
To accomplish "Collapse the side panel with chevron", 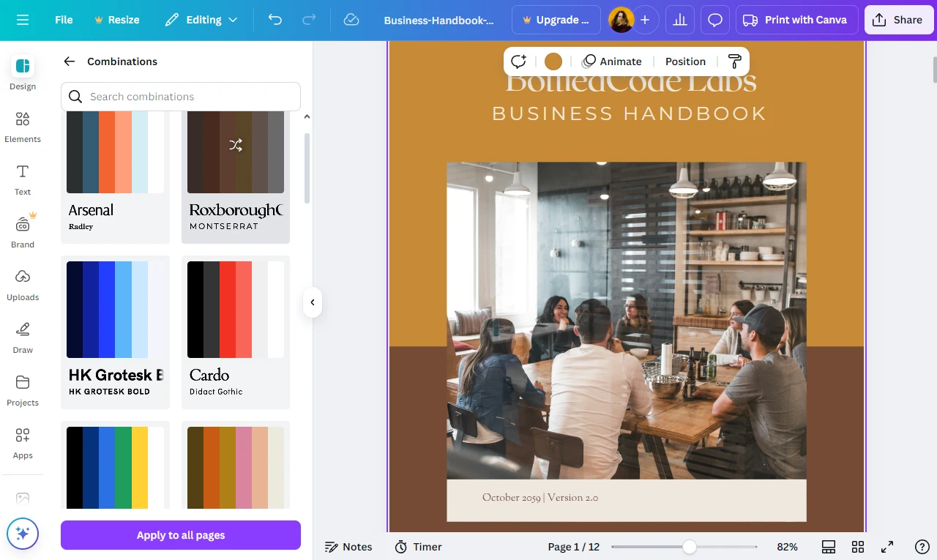I will tap(313, 302).
